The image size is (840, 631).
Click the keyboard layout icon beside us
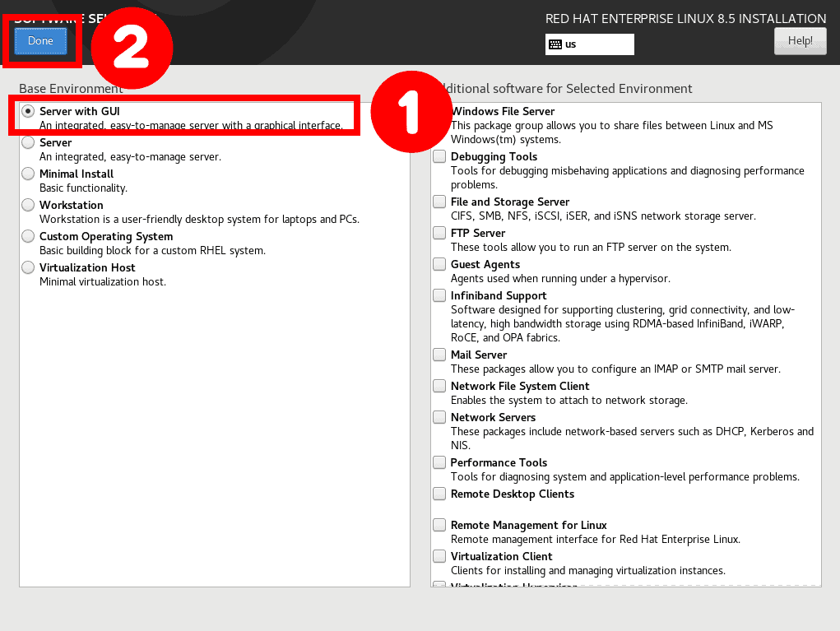click(555, 44)
